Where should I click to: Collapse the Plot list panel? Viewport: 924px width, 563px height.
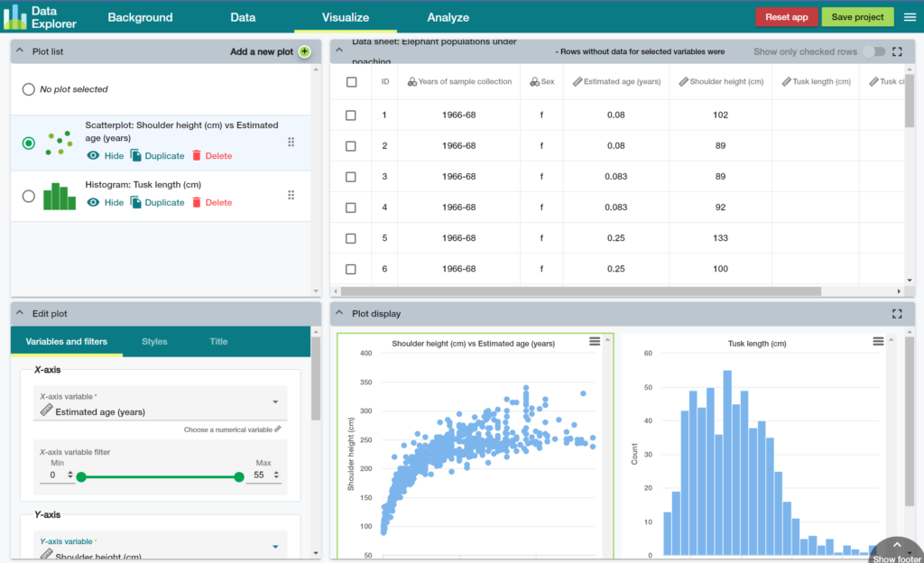[20, 51]
